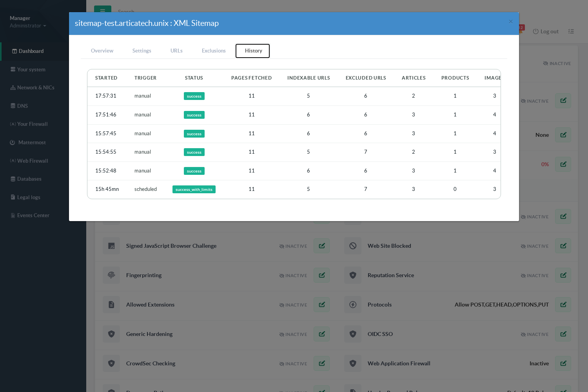Expand the Administrator account dropdown
The height and width of the screenshot is (392, 588).
(28, 26)
